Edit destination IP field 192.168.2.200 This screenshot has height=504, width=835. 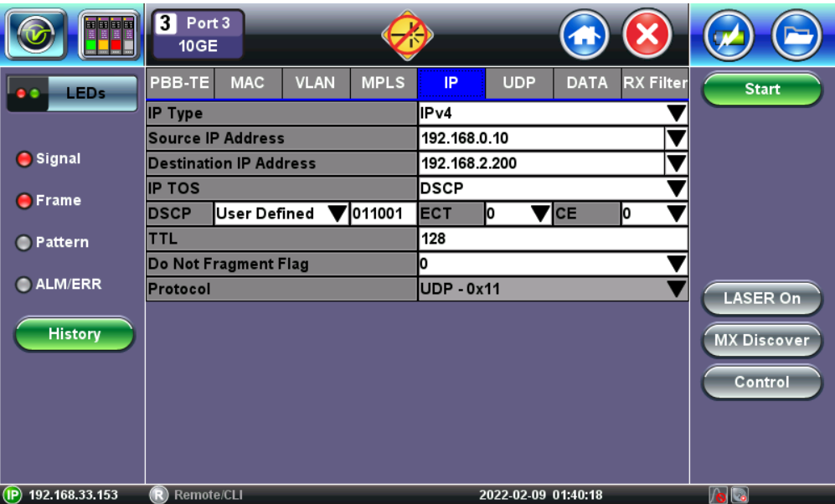tap(541, 163)
